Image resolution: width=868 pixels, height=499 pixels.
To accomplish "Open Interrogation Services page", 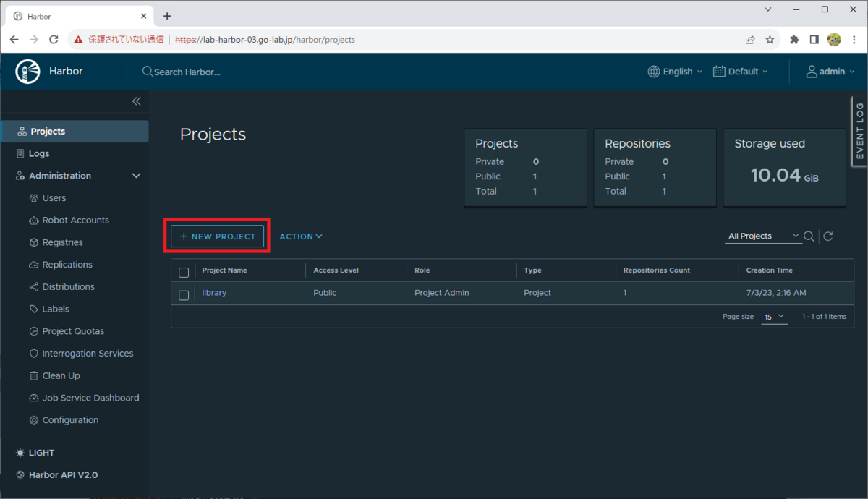I will pos(88,354).
